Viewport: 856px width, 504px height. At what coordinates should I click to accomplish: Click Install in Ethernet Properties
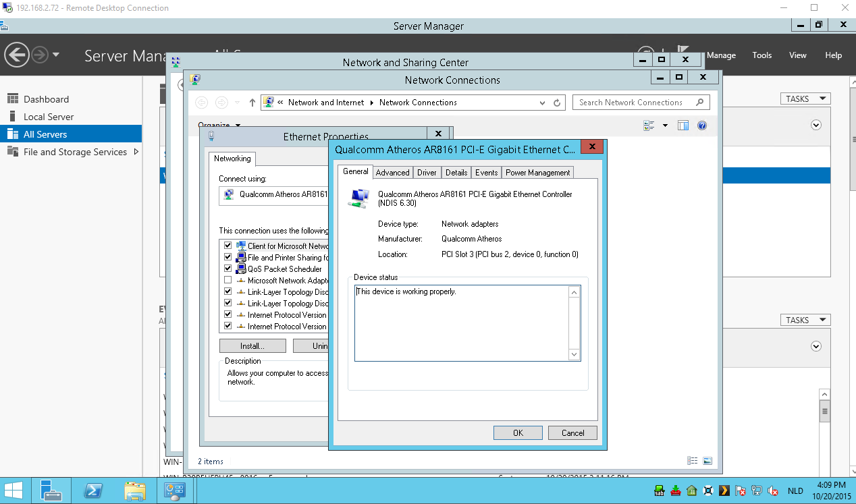[x=252, y=346]
